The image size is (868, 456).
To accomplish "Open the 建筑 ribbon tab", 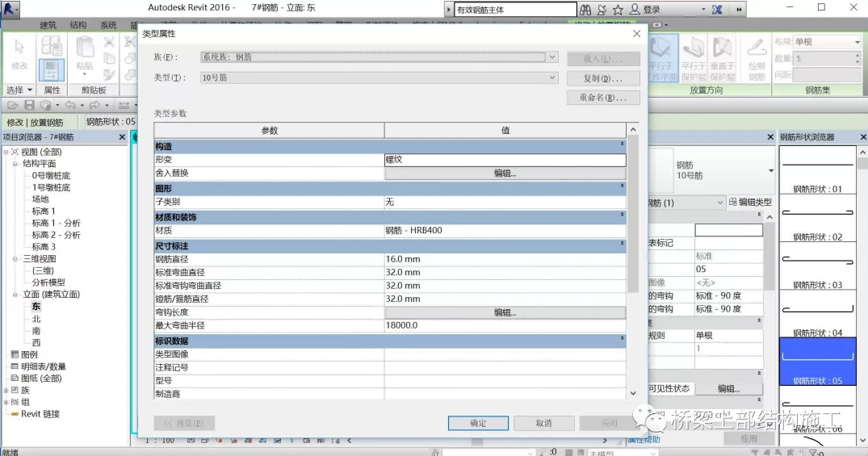I will [x=48, y=25].
